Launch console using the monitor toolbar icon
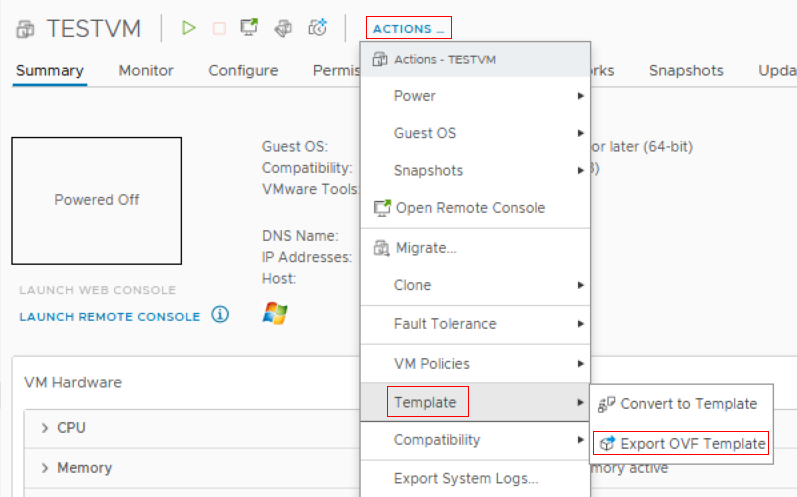Image resolution: width=797 pixels, height=497 pixels. click(249, 27)
